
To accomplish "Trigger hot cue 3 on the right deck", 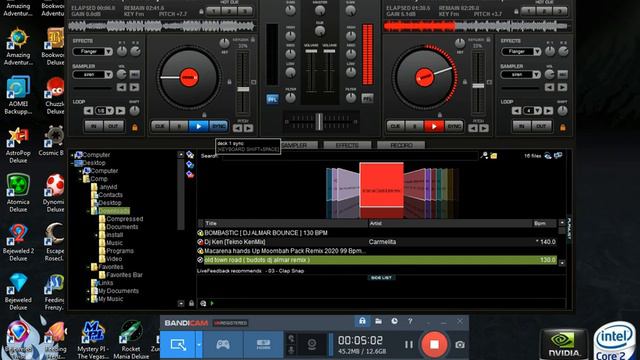I will [x=560, y=11].
